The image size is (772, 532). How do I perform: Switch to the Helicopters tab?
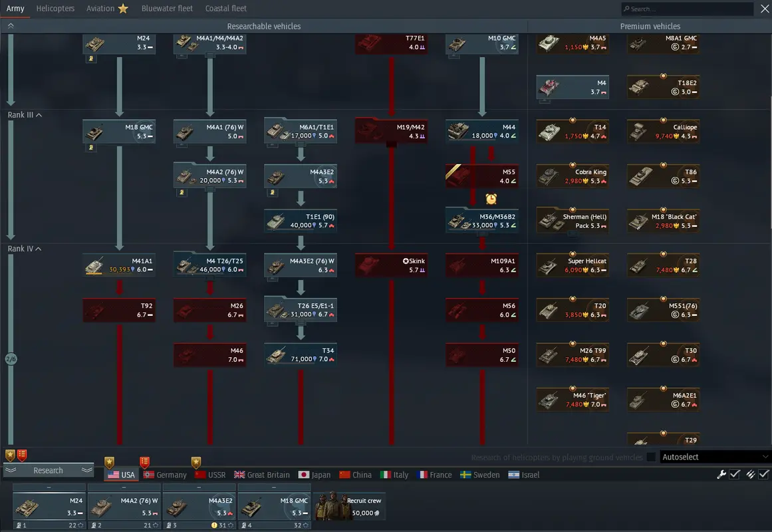coord(55,9)
